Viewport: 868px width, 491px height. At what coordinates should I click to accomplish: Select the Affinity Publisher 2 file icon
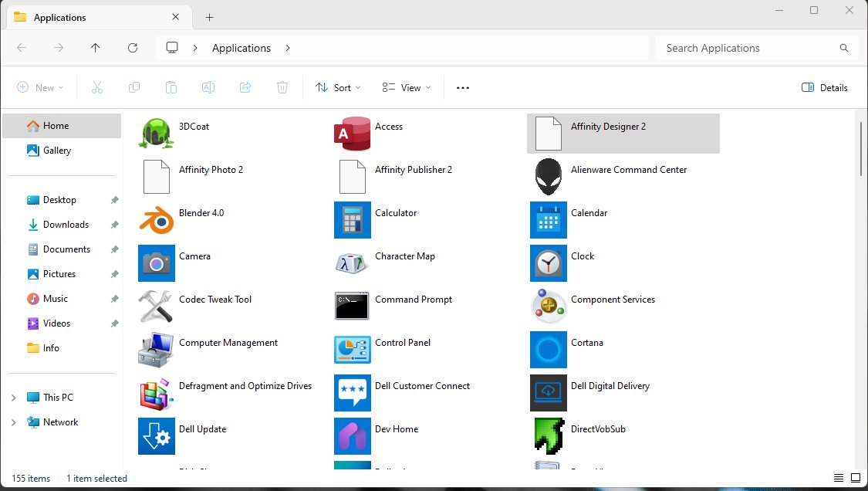(x=352, y=176)
